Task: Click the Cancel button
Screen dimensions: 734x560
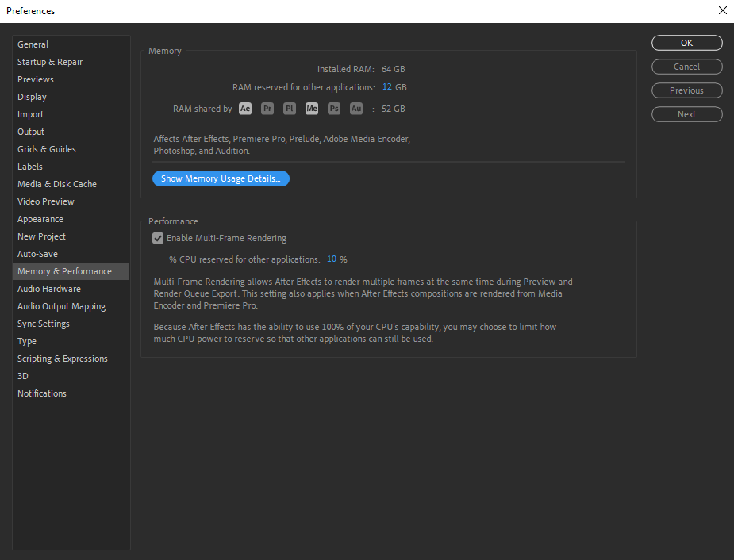Action: (x=686, y=67)
